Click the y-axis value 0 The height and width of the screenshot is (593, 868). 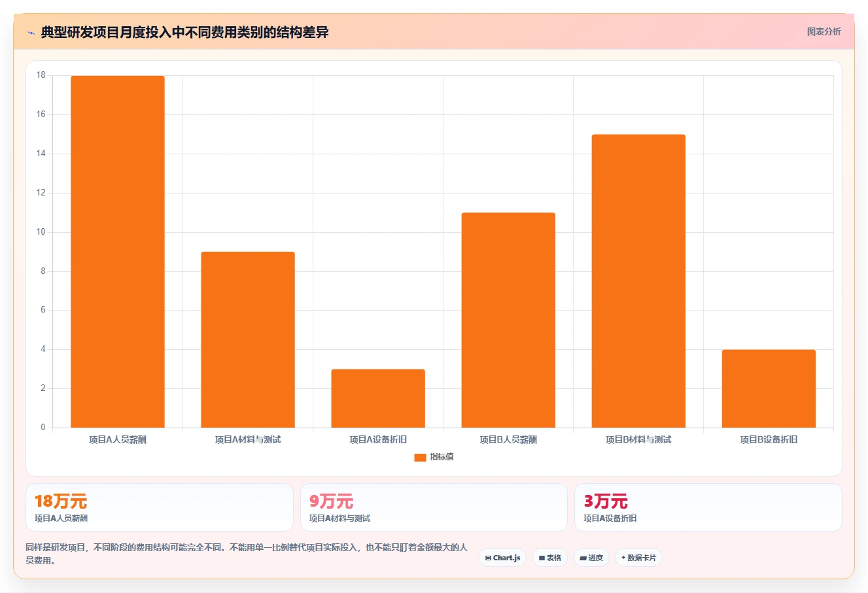(43, 428)
